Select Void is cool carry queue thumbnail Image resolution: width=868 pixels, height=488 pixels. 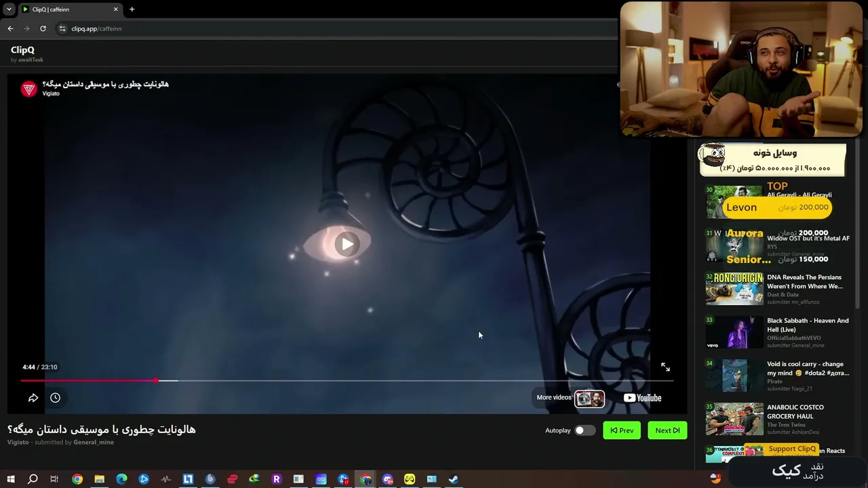point(734,375)
